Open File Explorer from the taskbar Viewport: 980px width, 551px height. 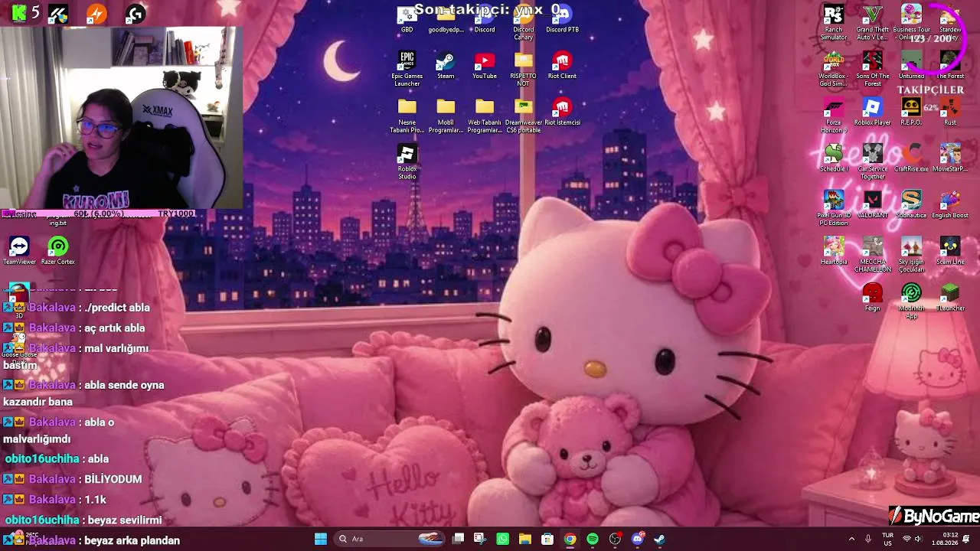pos(525,539)
